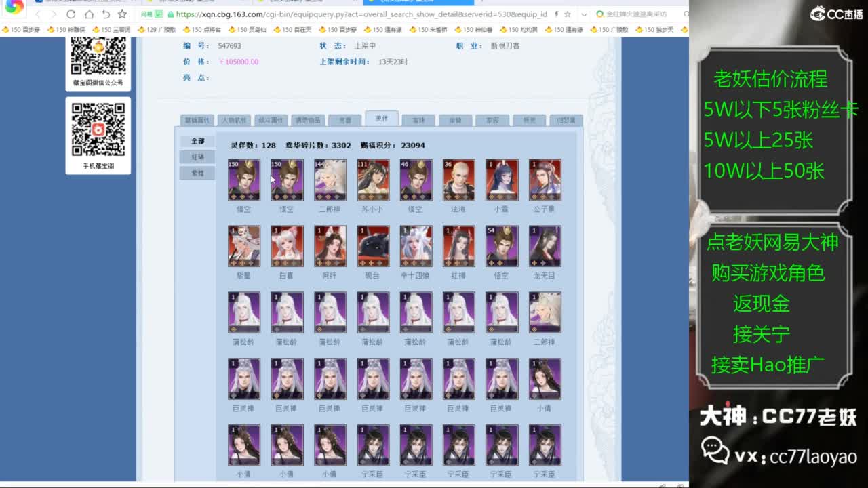Click the lightning icon in the address bar

(x=556, y=14)
